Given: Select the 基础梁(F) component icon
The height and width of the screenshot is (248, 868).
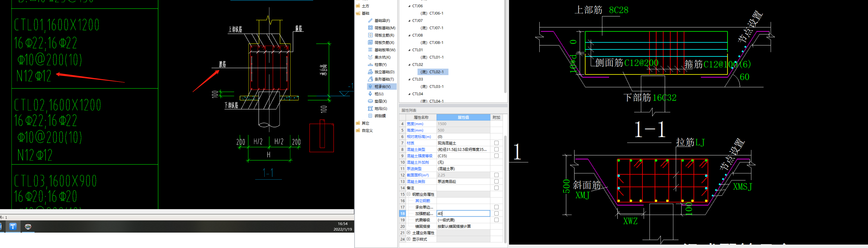Looking at the screenshot, I should pyautogui.click(x=370, y=21).
